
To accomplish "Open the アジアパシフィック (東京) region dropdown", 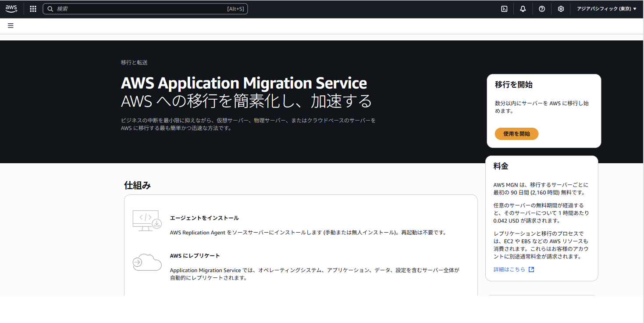I will [607, 9].
